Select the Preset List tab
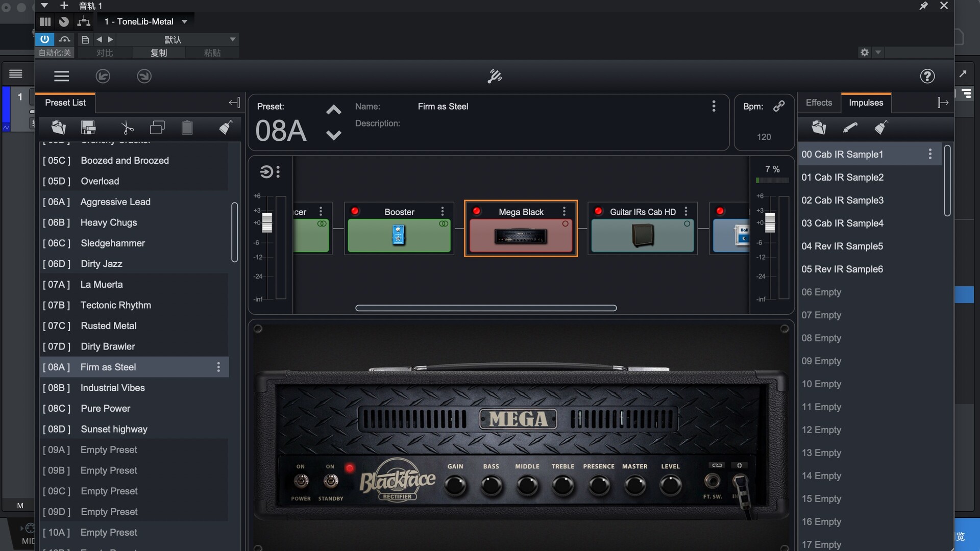The image size is (980, 551). (65, 103)
